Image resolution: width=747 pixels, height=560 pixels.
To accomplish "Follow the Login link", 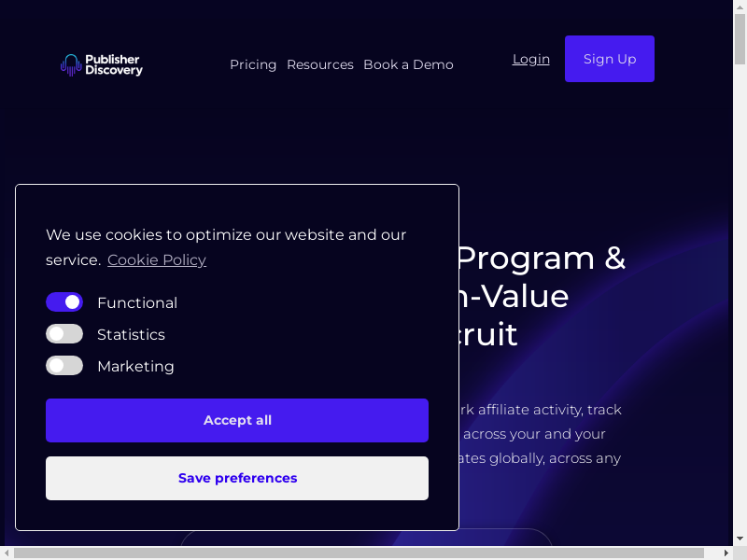I will [530, 59].
